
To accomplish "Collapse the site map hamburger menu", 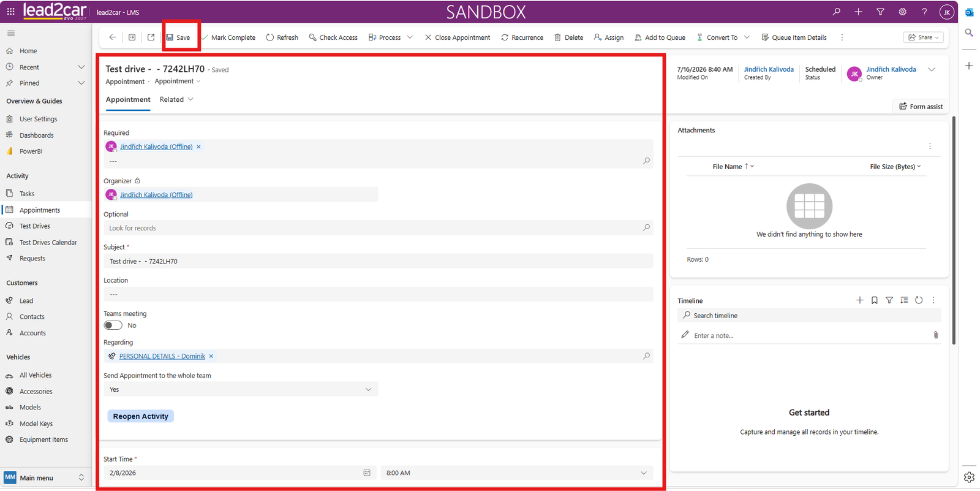I will pyautogui.click(x=11, y=33).
